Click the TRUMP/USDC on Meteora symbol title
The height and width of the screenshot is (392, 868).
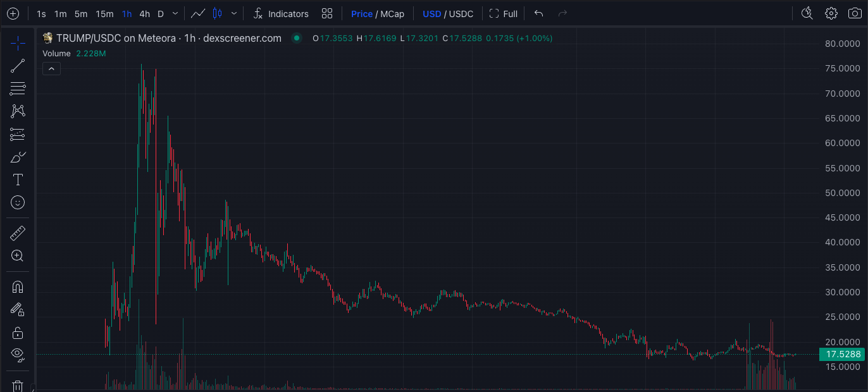click(168, 38)
